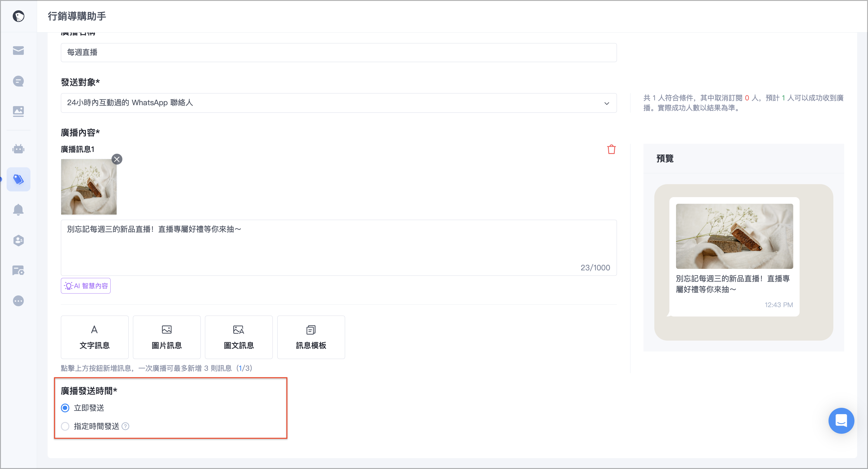
Task: Click the help icon beside 指定時間發送
Action: pyautogui.click(x=125, y=426)
